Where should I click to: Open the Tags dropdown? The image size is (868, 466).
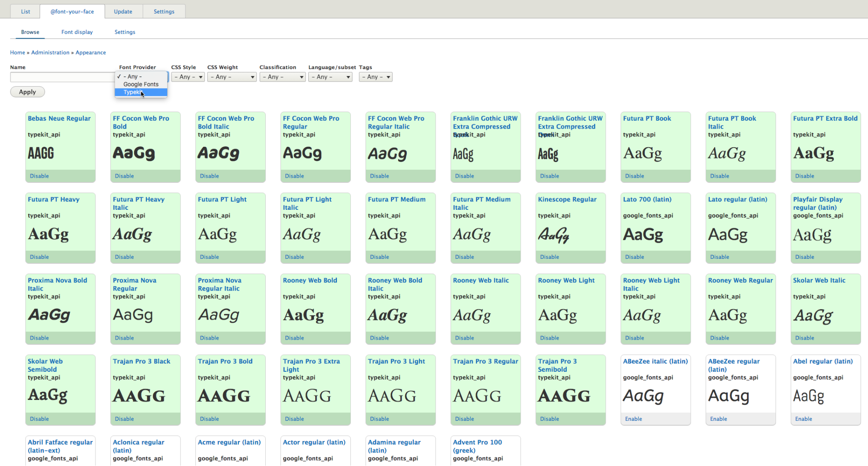pos(376,77)
